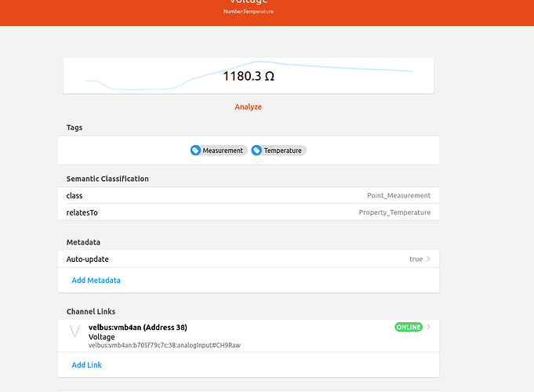
Task: Click the blue tag icon beside Measurement
Action: (x=195, y=151)
